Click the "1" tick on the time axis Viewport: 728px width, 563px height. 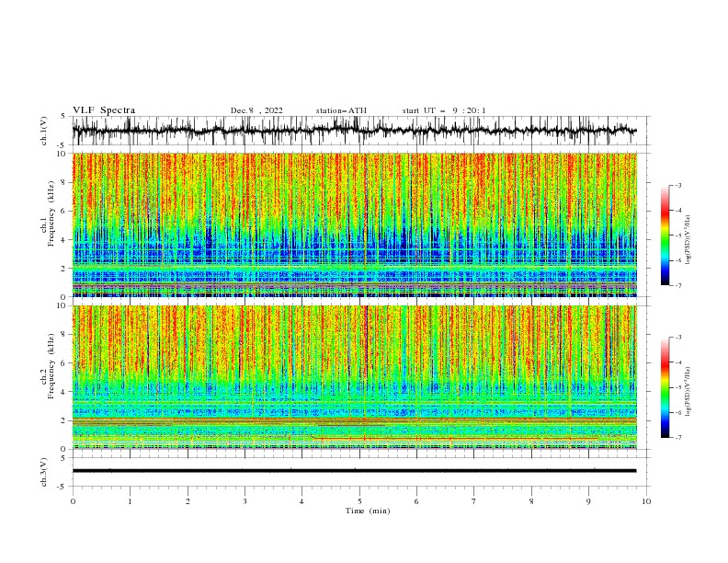(x=130, y=501)
